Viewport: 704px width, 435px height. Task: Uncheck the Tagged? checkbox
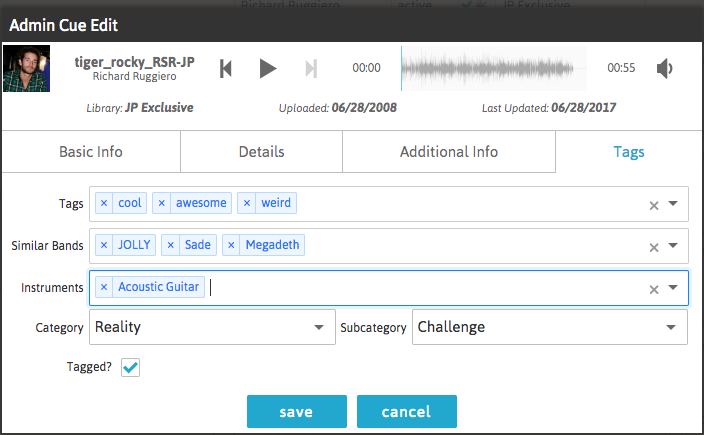(130, 367)
